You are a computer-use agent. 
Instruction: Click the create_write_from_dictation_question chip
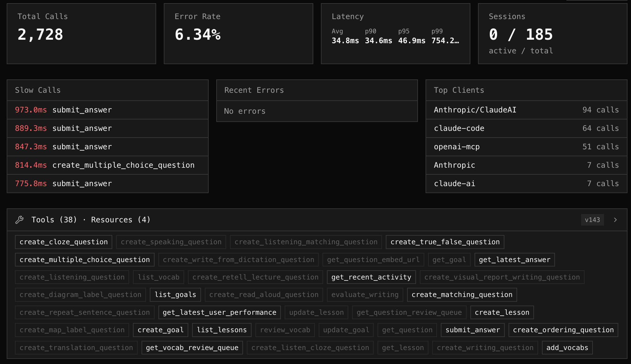(x=239, y=260)
